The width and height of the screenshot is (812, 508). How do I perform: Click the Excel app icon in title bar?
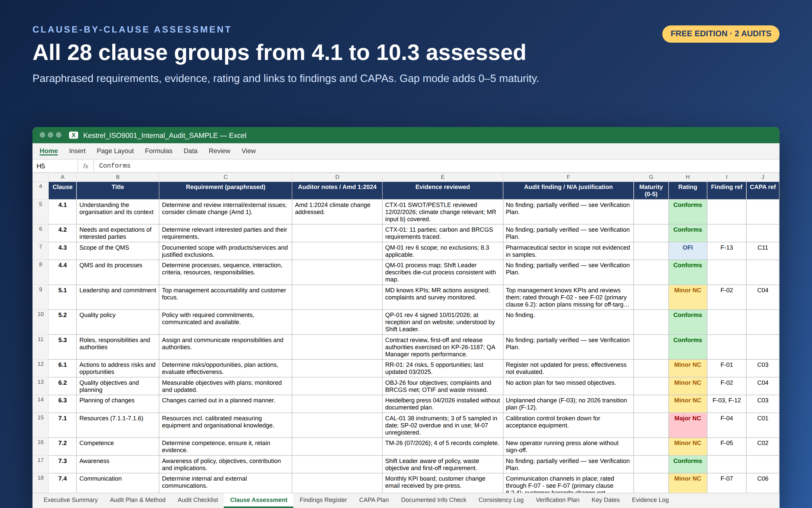[x=73, y=135]
